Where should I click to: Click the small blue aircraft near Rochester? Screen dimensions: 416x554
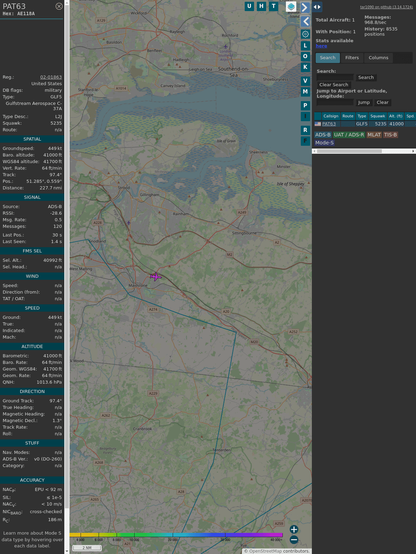click(129, 223)
